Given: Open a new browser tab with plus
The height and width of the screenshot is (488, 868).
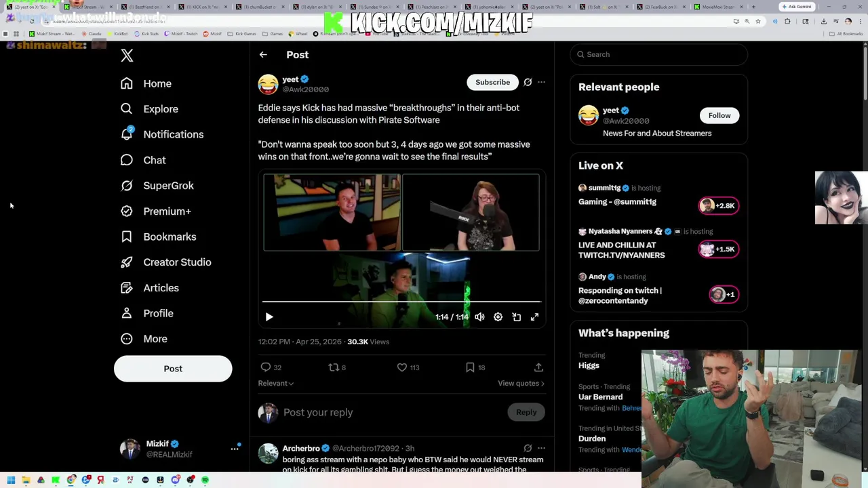Looking at the screenshot, I should (753, 7).
